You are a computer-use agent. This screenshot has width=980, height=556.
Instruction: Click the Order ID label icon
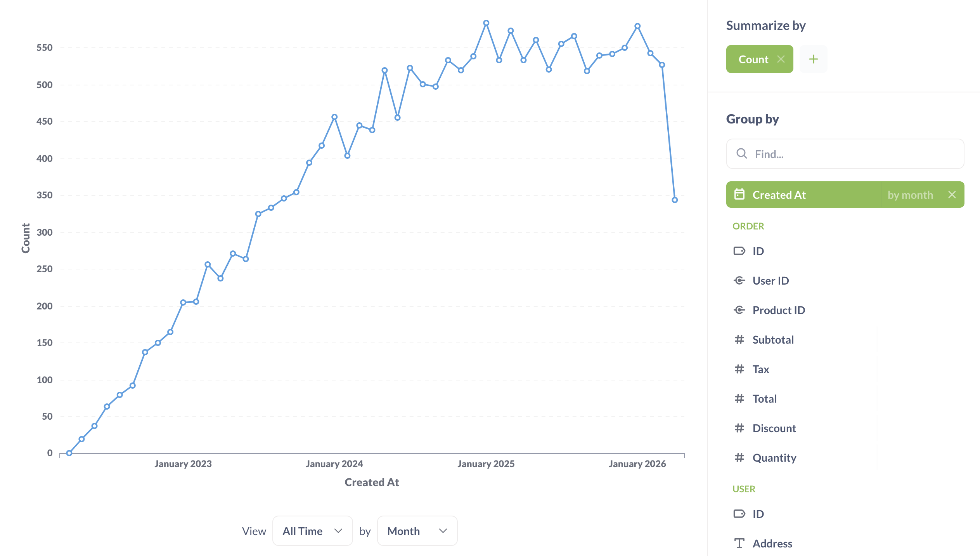tap(739, 251)
